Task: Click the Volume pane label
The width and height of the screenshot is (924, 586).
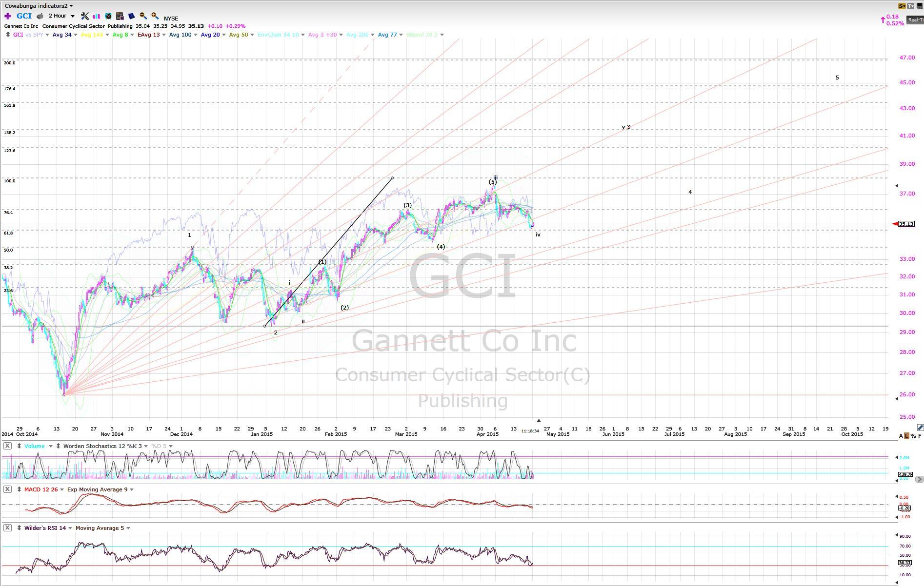Action: (x=35, y=446)
